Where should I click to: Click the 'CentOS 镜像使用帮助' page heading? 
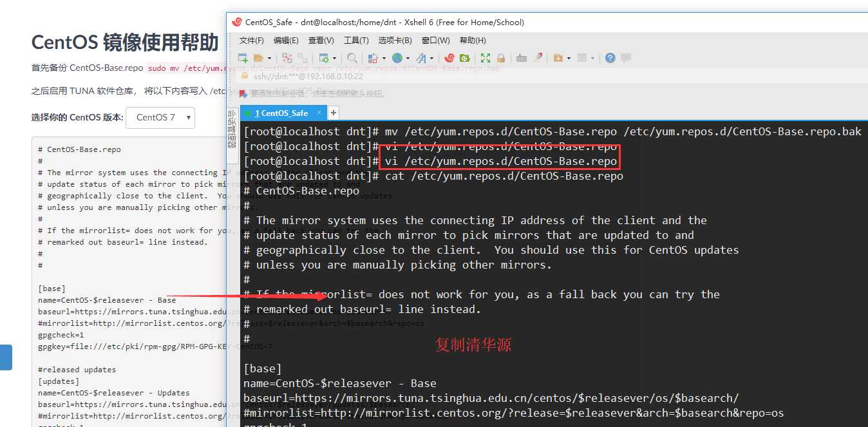coord(125,42)
